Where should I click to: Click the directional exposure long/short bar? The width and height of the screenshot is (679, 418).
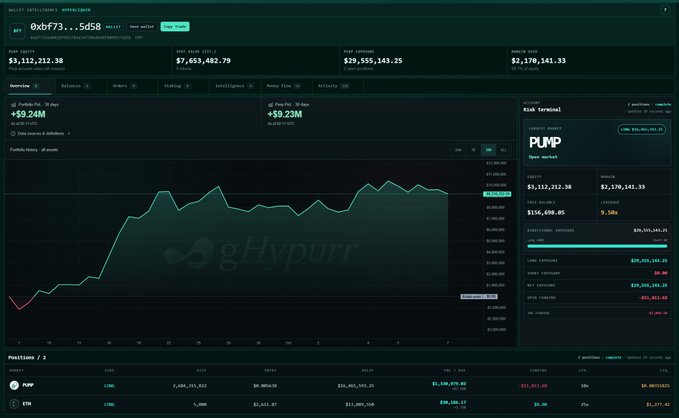coord(597,246)
